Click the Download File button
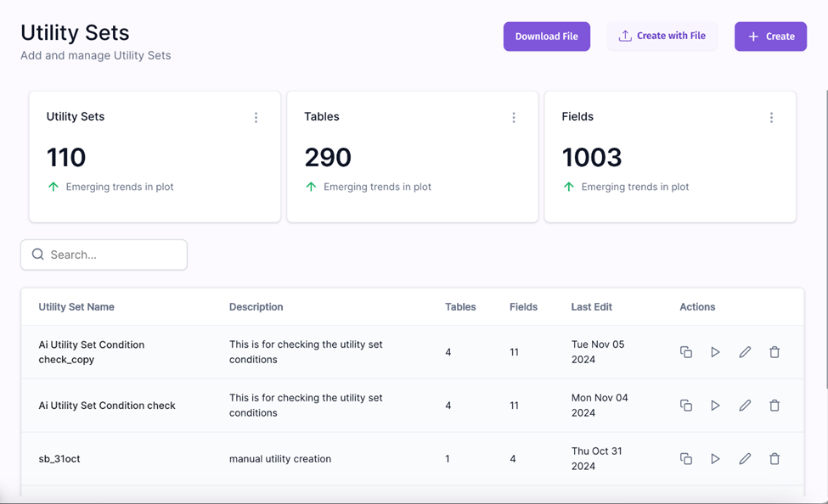 click(547, 36)
